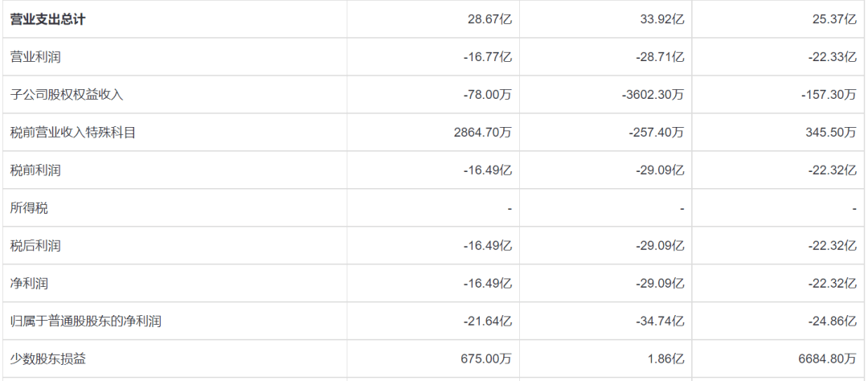Click the 归属于普通股股东的净利润 row label
This screenshot has height=381, width=868.
point(86,322)
